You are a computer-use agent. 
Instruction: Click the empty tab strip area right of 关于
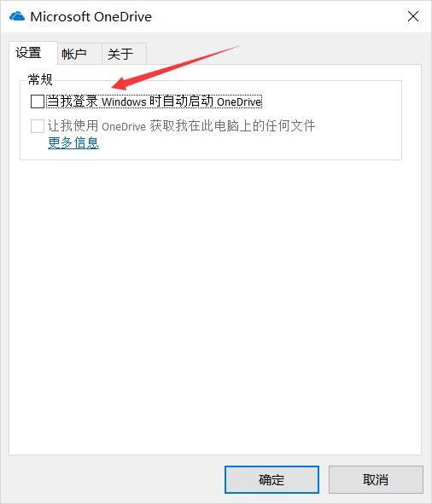(283, 54)
